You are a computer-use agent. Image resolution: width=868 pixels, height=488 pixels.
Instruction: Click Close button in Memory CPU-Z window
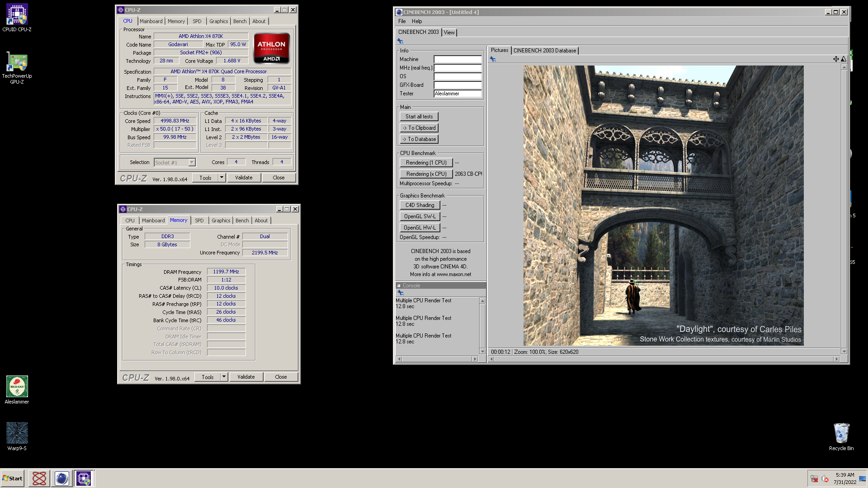[x=281, y=377]
